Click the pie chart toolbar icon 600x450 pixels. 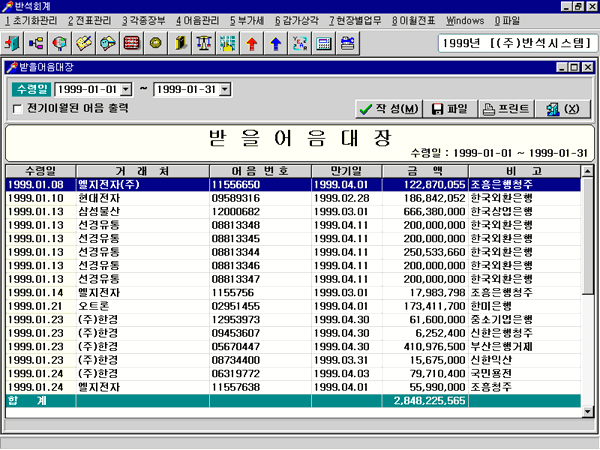point(61,44)
